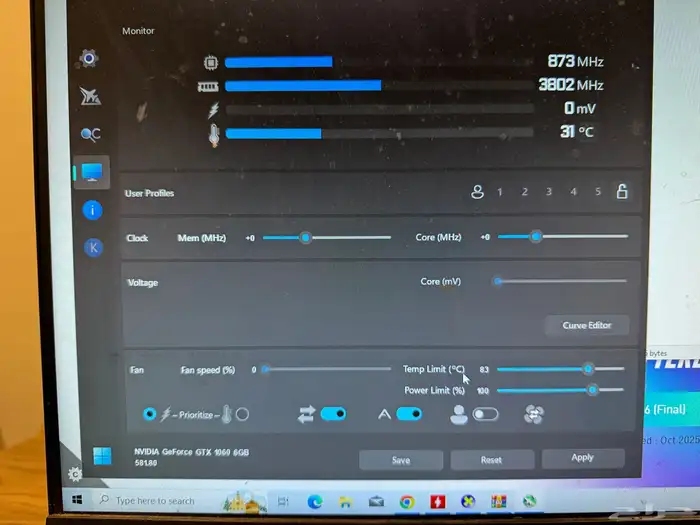This screenshot has width=700, height=525.
Task: Select user profile slot 1
Action: (x=500, y=192)
